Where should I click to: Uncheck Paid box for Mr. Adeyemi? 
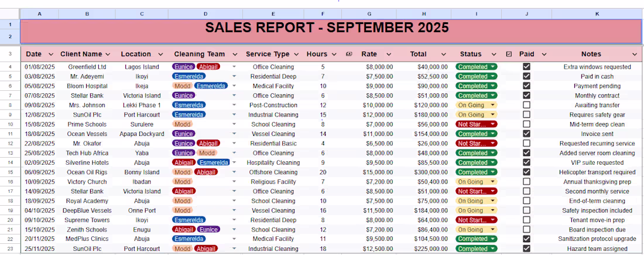click(x=526, y=76)
